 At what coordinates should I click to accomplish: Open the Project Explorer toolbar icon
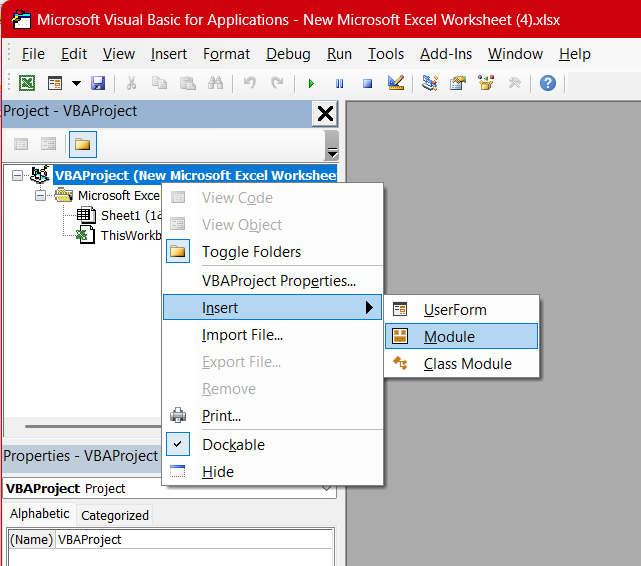[x=430, y=83]
